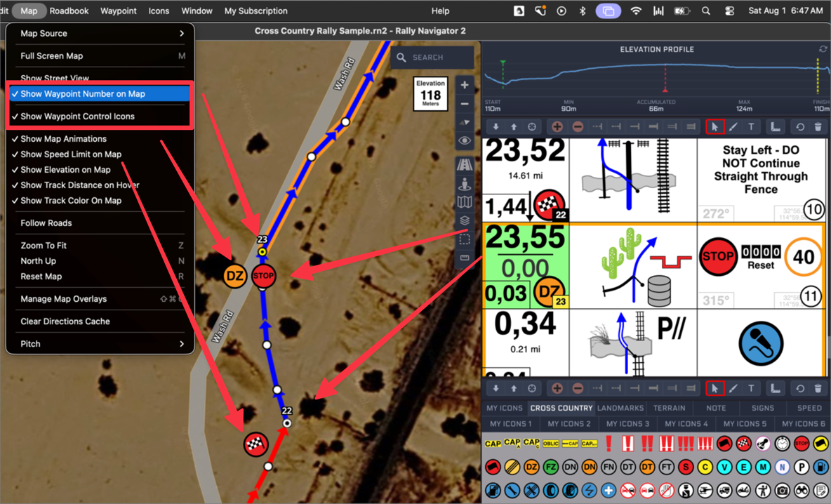The width and height of the screenshot is (831, 504).
Task: Click the undo arrow in toolbar under elevation profile
Action: [x=799, y=126]
